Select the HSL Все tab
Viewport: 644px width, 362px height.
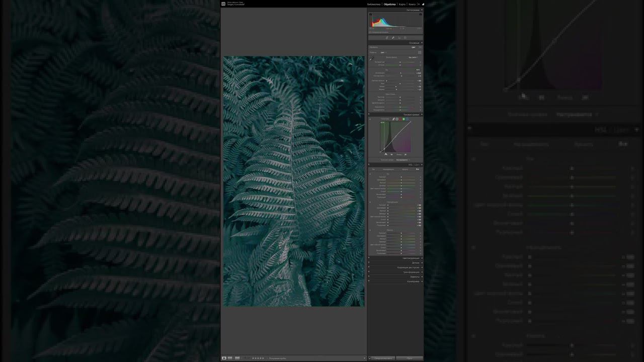pyautogui.click(x=418, y=169)
